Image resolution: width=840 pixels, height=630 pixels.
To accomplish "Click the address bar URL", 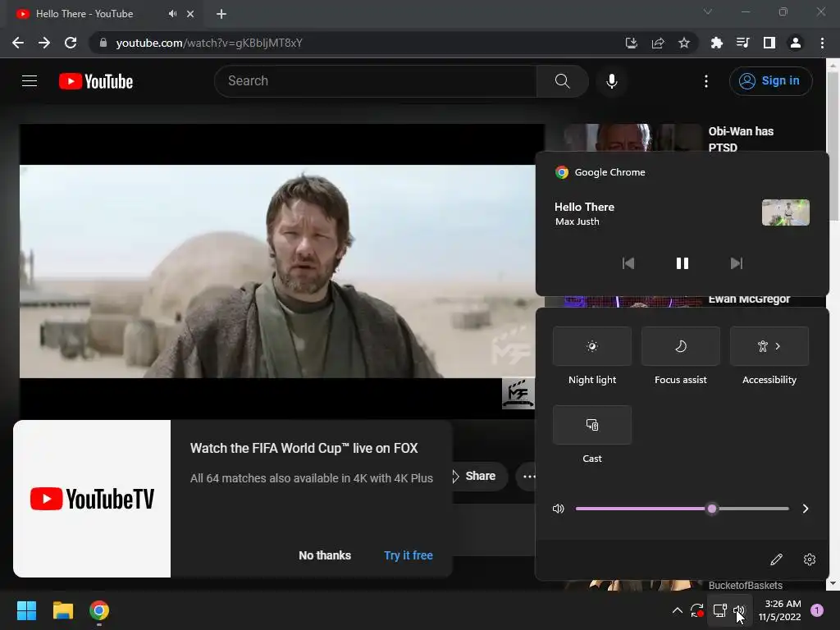I will click(x=209, y=43).
